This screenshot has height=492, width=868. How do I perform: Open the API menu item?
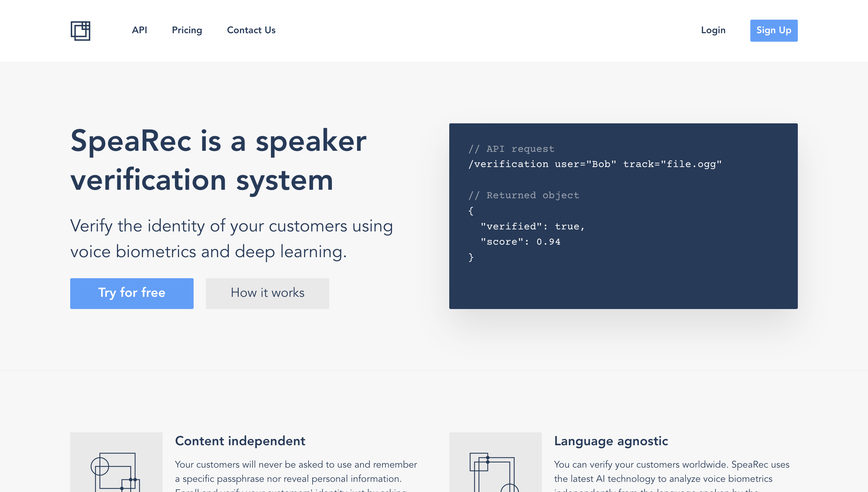[x=139, y=30]
